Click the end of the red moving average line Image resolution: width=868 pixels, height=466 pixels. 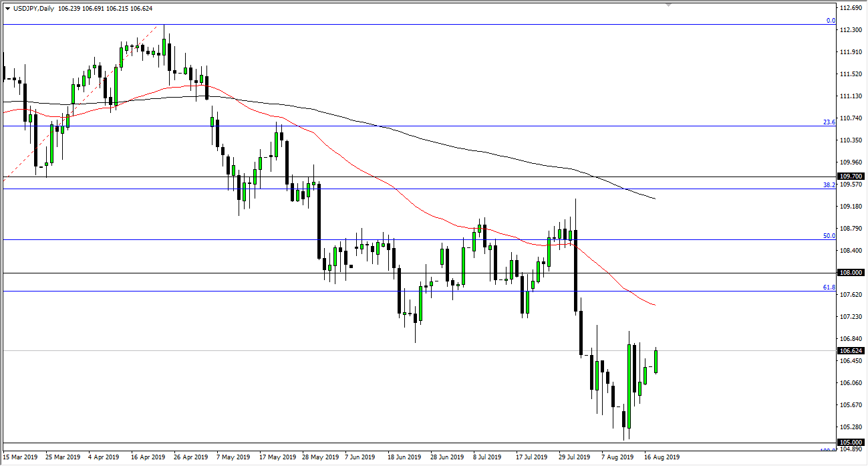point(654,306)
